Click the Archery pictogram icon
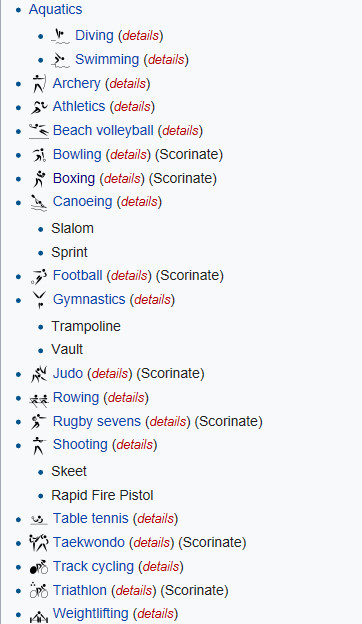This screenshot has height=624, width=362. point(39,84)
